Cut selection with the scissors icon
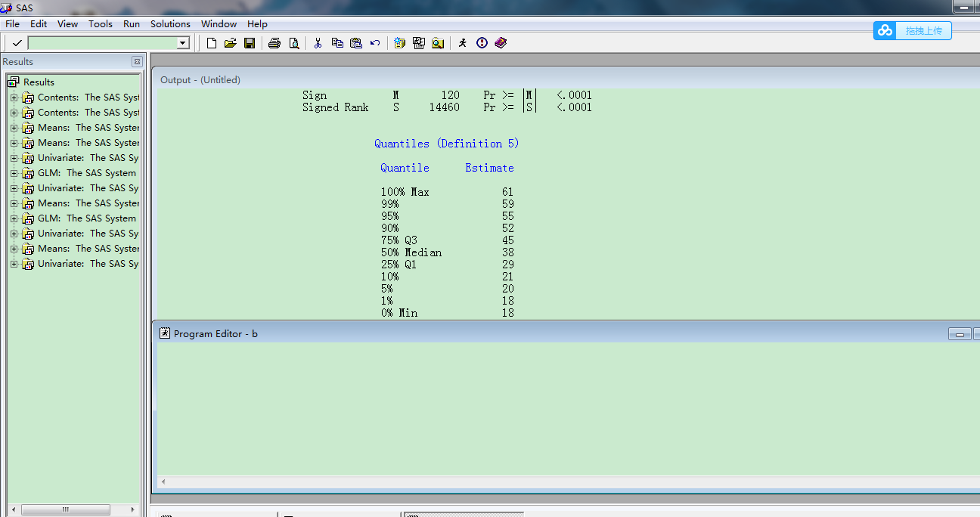This screenshot has height=517, width=980. tap(318, 43)
